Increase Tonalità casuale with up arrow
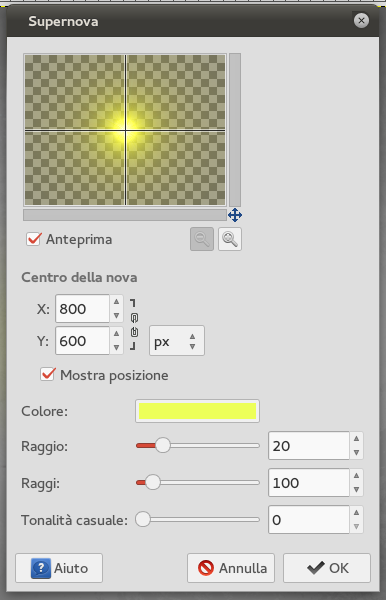The height and width of the screenshot is (600, 386). pyautogui.click(x=356, y=513)
